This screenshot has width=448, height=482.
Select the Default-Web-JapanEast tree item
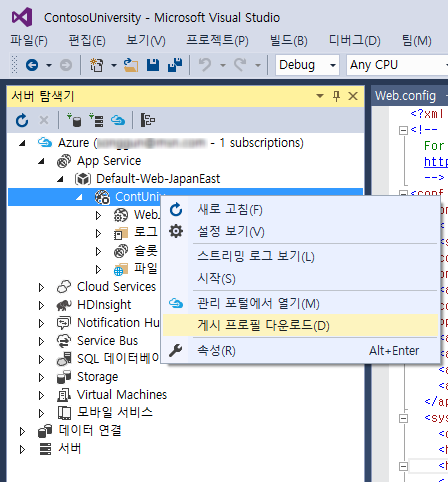pyautogui.click(x=158, y=179)
